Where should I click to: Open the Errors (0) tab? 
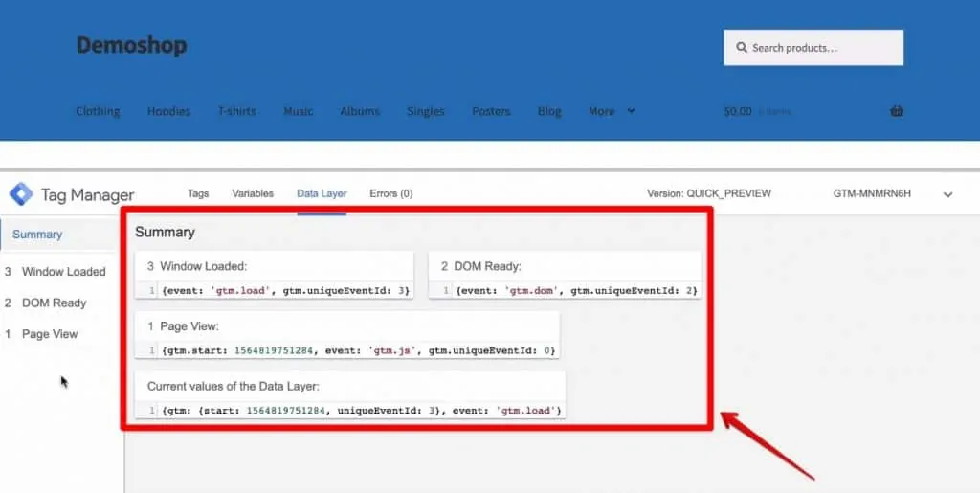tap(391, 193)
